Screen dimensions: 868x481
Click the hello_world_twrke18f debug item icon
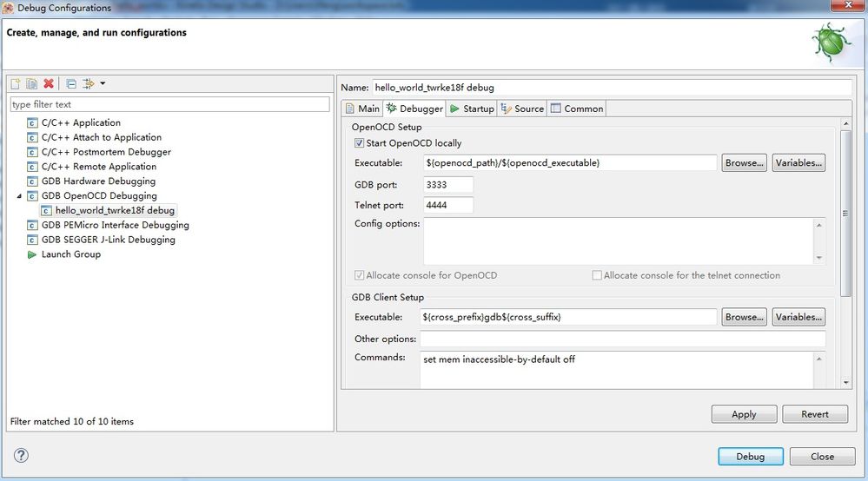(x=47, y=211)
